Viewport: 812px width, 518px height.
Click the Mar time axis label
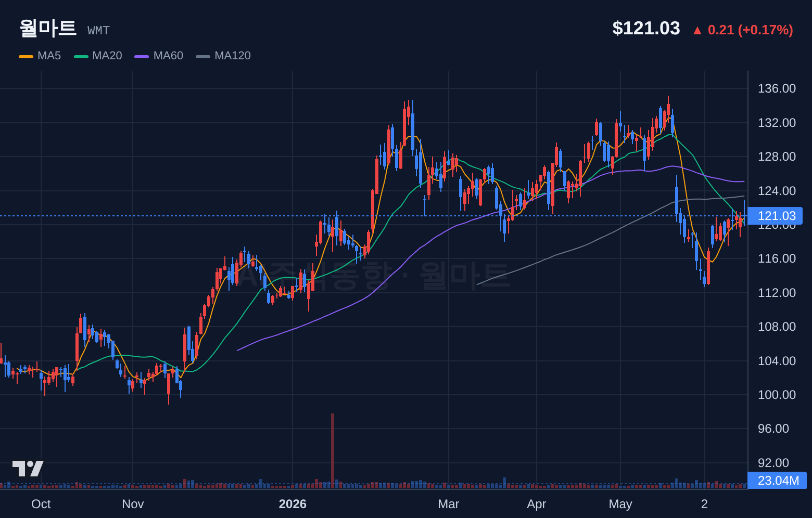coord(449,504)
